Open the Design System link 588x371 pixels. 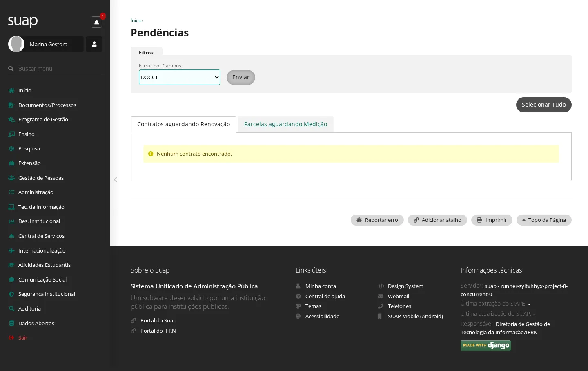point(405,286)
